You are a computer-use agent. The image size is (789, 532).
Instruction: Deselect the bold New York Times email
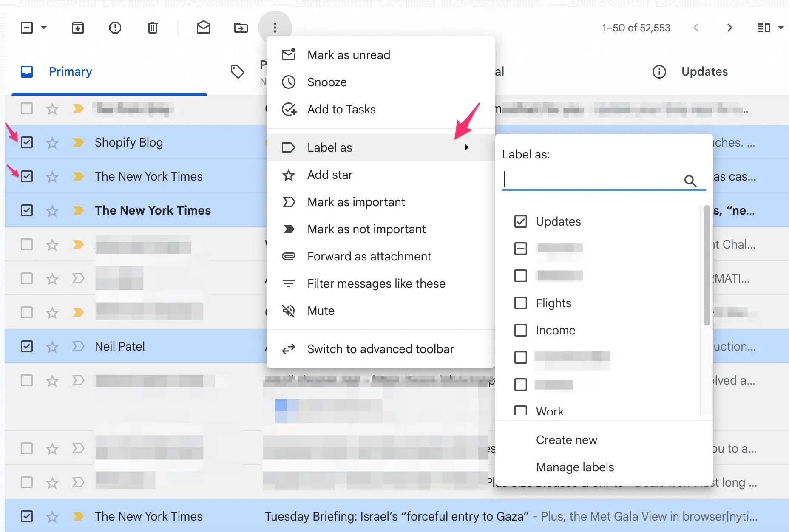pyautogui.click(x=27, y=210)
